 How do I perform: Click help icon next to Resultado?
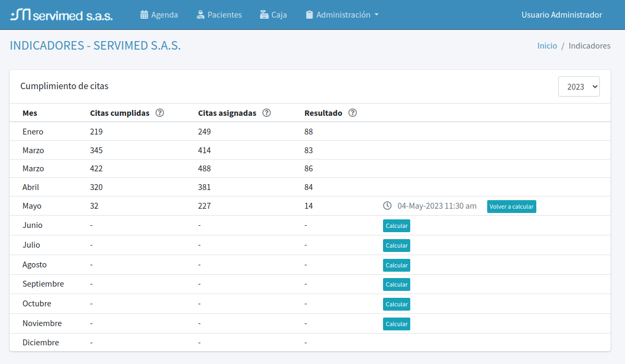click(353, 113)
